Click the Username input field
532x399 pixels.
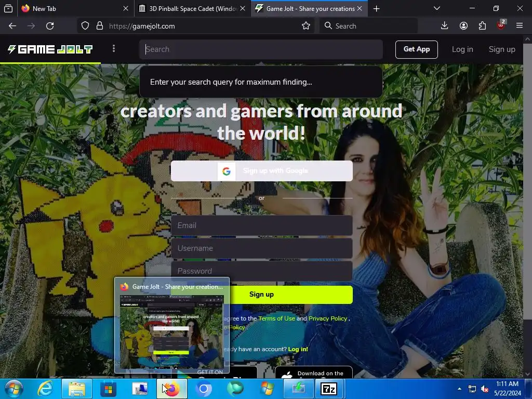pos(262,248)
